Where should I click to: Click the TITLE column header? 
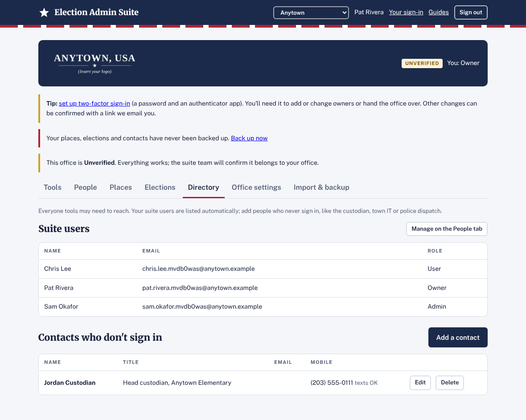[x=131, y=363]
